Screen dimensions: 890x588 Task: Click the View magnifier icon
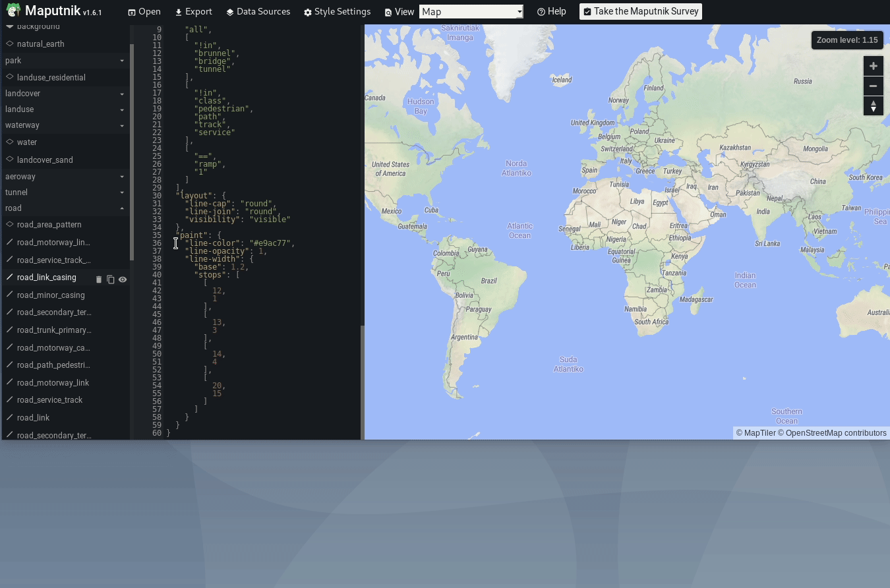pyautogui.click(x=389, y=12)
